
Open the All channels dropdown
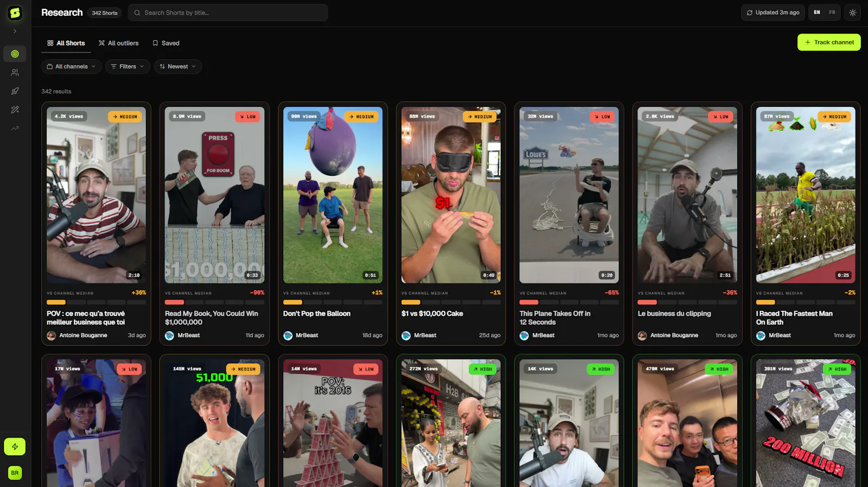72,67
